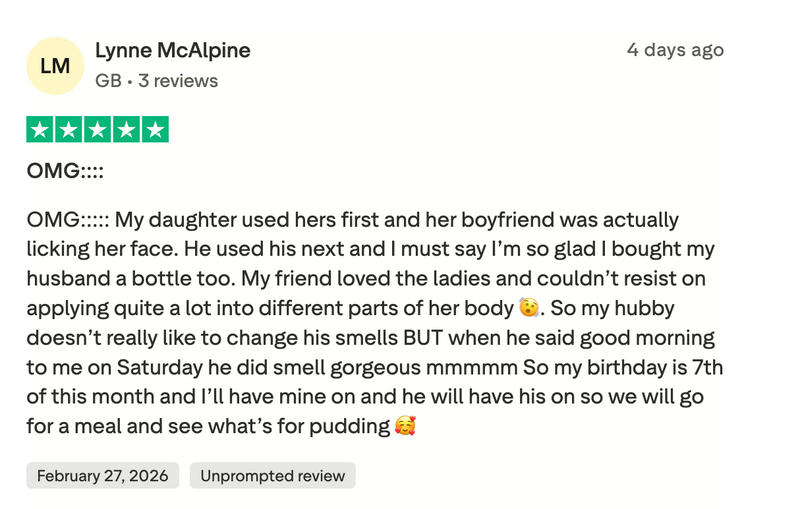Click the "4 days ago" timestamp

coord(675,50)
